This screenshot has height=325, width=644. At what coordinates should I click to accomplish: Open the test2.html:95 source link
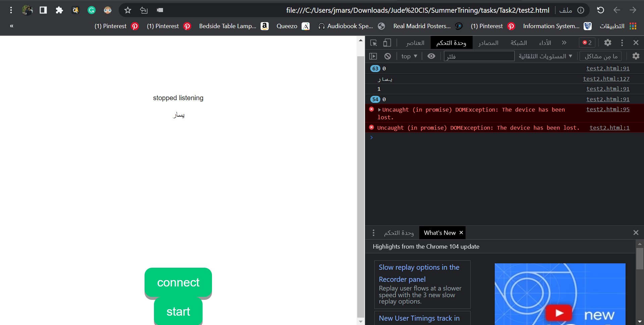click(x=608, y=109)
